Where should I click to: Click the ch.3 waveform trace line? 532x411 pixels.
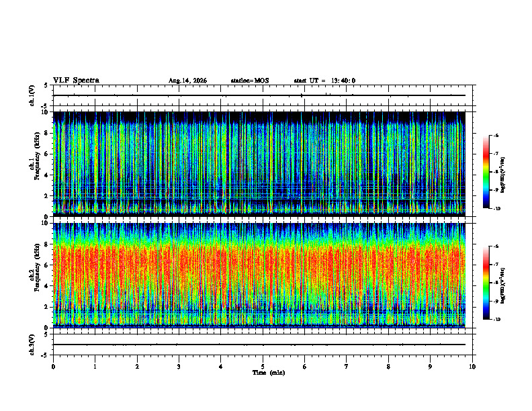tap(259, 345)
